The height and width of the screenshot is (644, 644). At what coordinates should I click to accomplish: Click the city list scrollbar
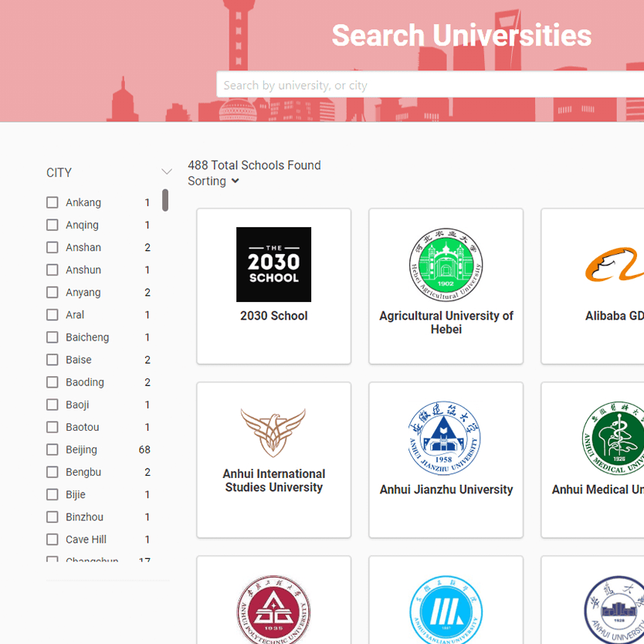[164, 201]
